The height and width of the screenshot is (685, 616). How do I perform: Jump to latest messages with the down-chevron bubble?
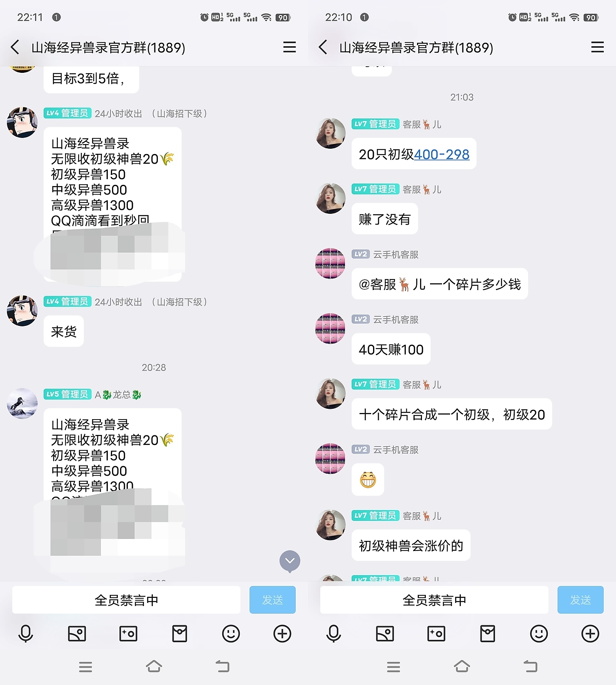[290, 561]
